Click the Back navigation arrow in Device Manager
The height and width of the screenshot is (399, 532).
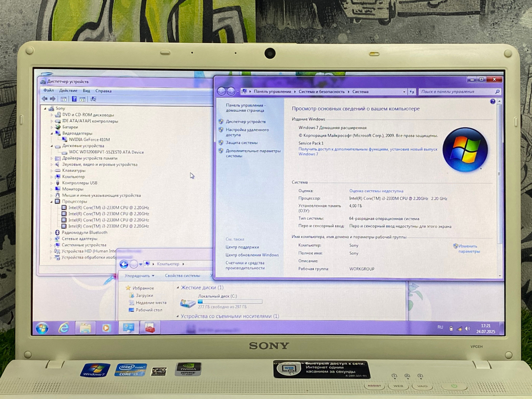tap(45, 98)
